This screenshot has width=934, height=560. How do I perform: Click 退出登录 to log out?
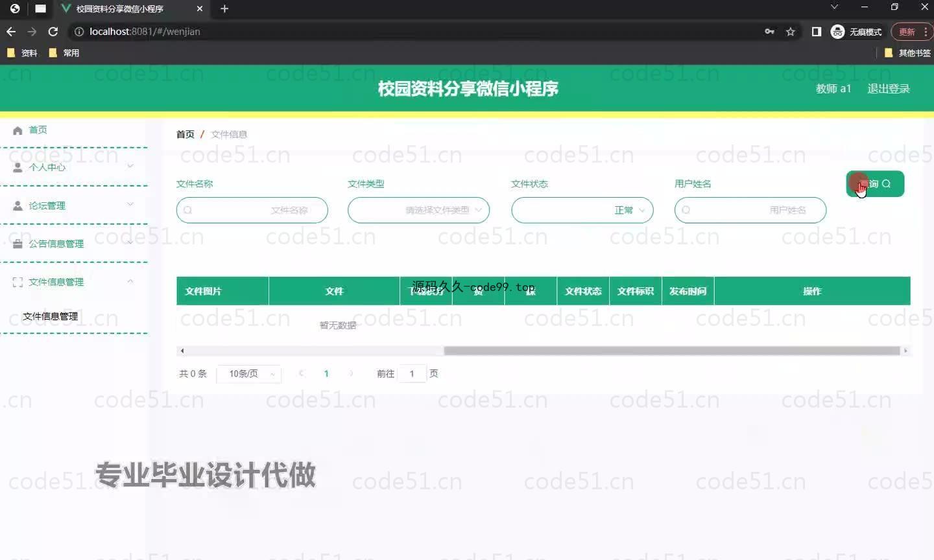(x=889, y=89)
